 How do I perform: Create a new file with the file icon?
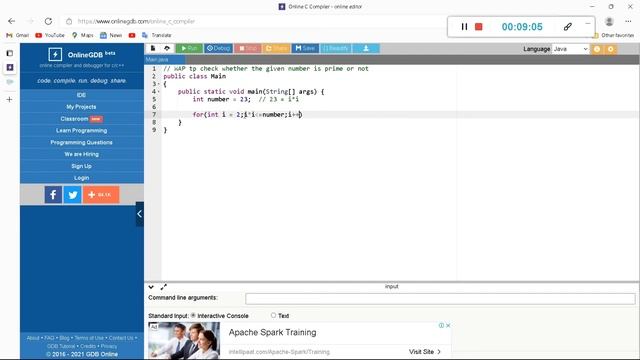point(153,48)
